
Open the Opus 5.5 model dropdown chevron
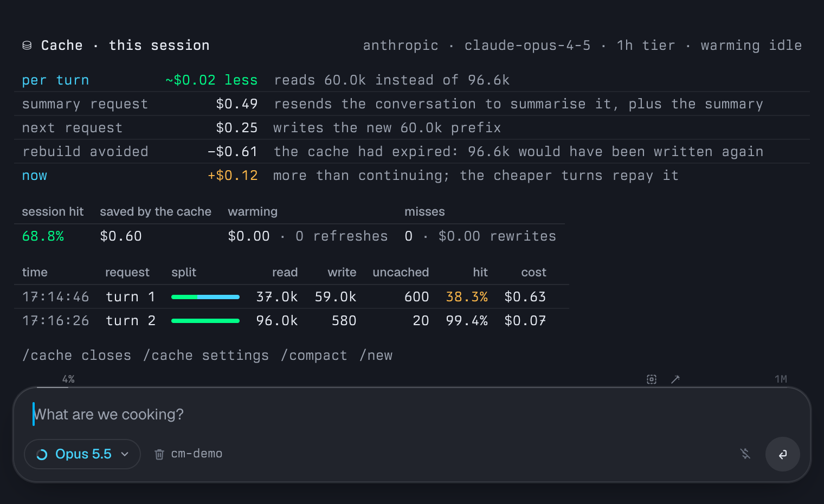point(125,454)
